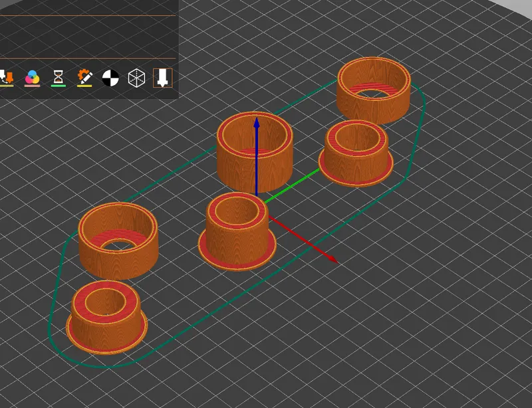Click the color-circles filament color icon
532x408 pixels.
pos(32,78)
